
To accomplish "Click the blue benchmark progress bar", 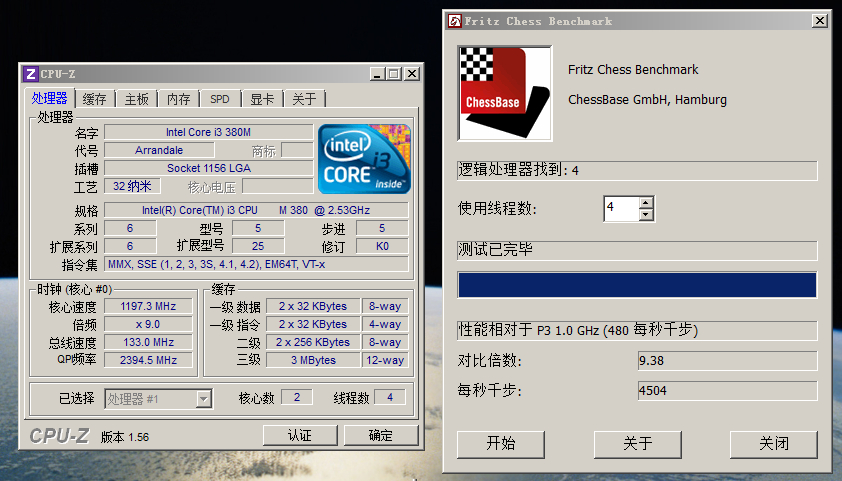I will click(637, 285).
